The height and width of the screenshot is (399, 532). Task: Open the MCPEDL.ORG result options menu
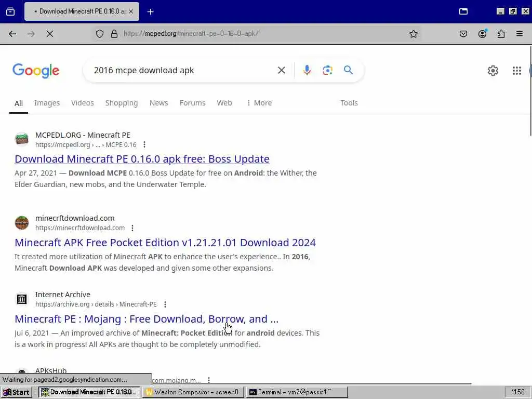coord(144,145)
